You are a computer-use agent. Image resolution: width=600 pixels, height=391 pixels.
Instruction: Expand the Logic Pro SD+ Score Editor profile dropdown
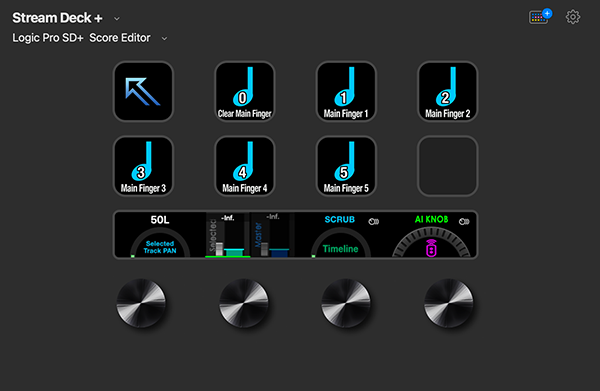tap(164, 38)
